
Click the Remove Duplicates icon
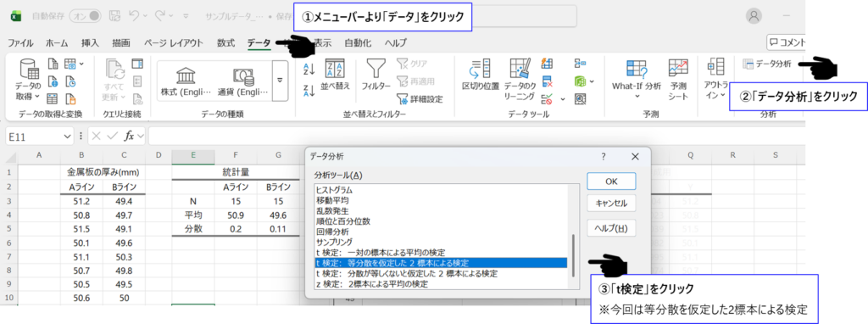tap(548, 82)
